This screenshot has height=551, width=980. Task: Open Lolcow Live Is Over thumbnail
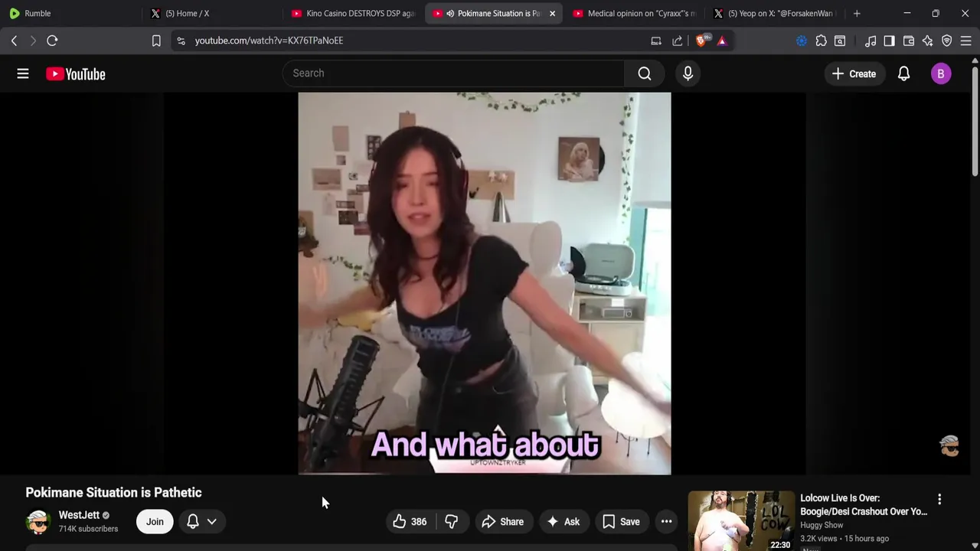(x=741, y=520)
